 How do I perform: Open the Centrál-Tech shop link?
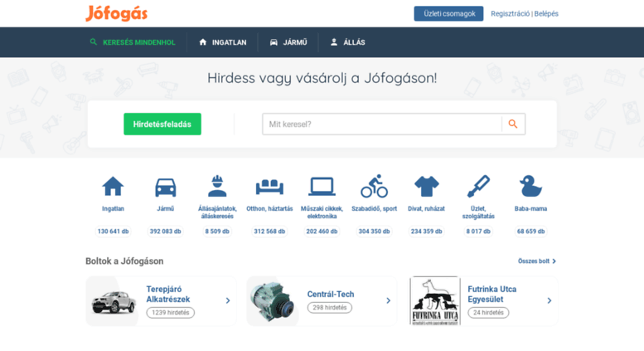pos(331,295)
